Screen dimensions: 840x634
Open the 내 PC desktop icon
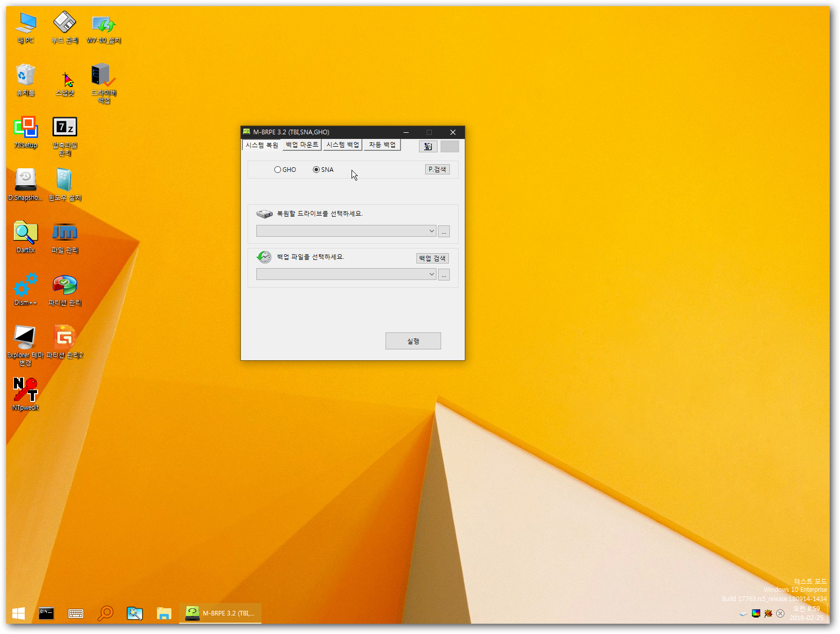tap(26, 28)
